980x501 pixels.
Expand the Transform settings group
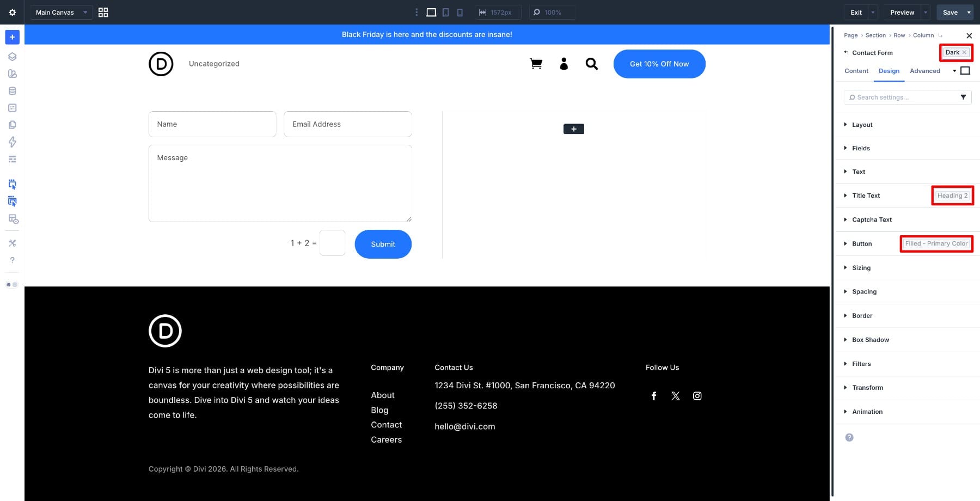(908, 388)
